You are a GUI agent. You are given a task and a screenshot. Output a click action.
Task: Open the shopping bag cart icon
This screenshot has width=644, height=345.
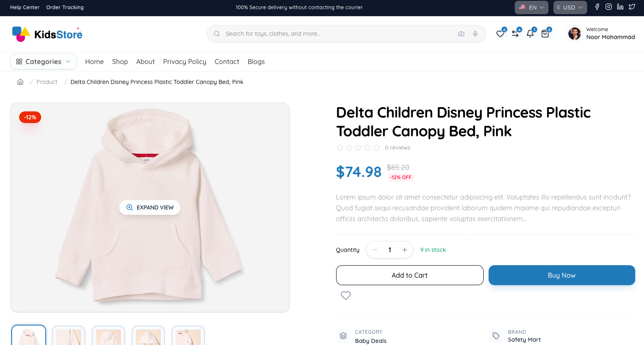[x=545, y=34]
